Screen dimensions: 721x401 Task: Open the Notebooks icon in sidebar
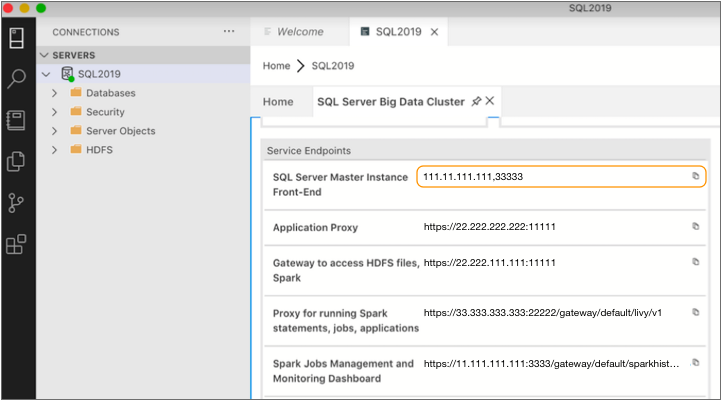coord(16,120)
